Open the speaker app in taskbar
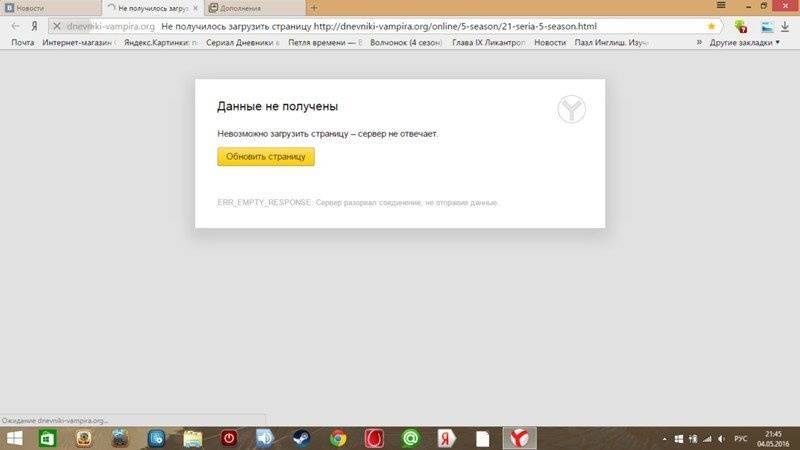This screenshot has width=800, height=450. point(265,438)
